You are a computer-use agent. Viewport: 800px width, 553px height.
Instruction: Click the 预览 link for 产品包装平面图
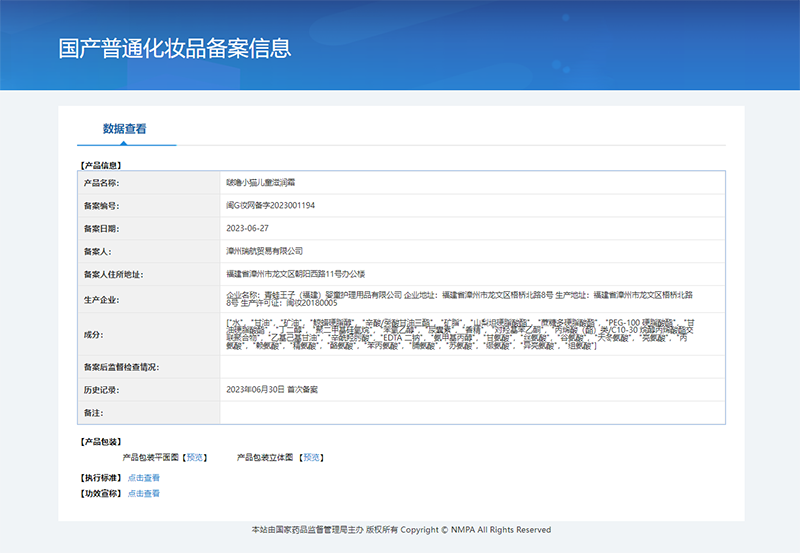tap(195, 457)
